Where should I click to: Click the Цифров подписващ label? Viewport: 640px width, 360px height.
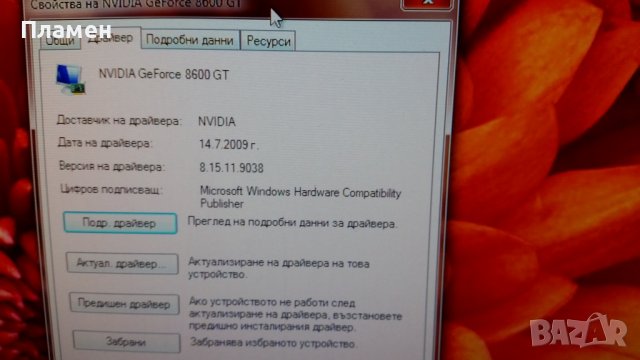tap(111, 189)
